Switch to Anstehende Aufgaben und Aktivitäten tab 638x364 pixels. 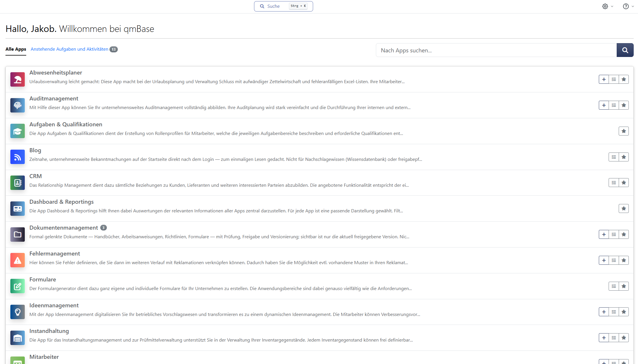tap(69, 49)
